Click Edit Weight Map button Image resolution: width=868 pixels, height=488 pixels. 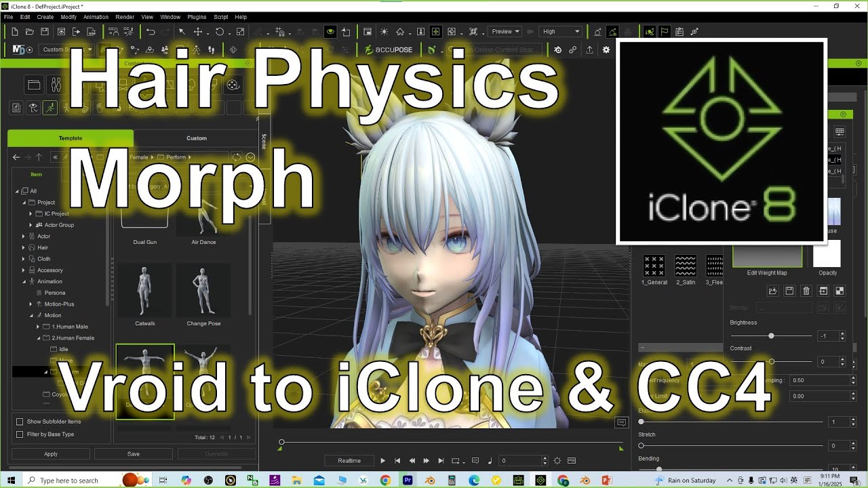tap(767, 256)
